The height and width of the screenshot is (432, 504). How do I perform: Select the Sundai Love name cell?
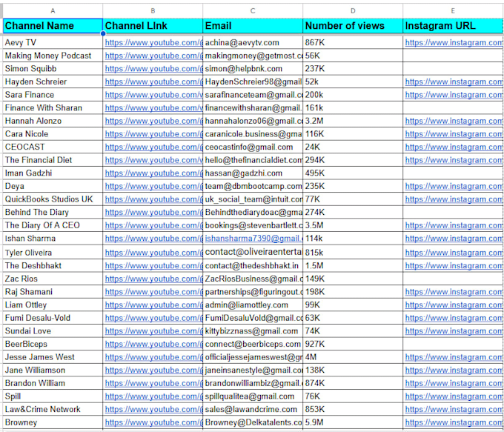point(53,331)
